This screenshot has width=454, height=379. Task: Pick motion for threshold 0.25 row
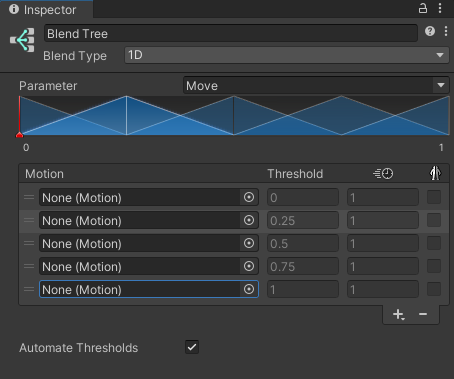tap(249, 220)
